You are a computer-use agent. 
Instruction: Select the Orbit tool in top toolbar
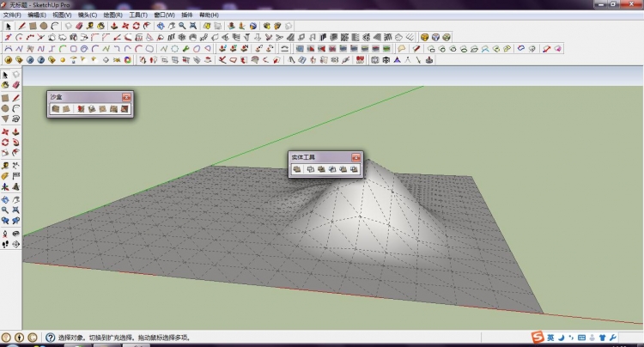pyautogui.click(x=161, y=26)
